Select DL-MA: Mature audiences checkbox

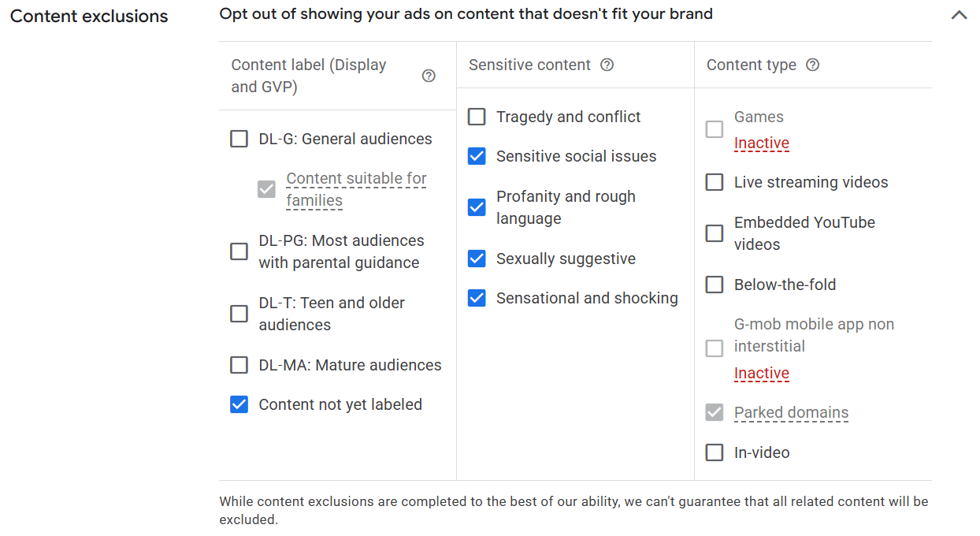[239, 365]
